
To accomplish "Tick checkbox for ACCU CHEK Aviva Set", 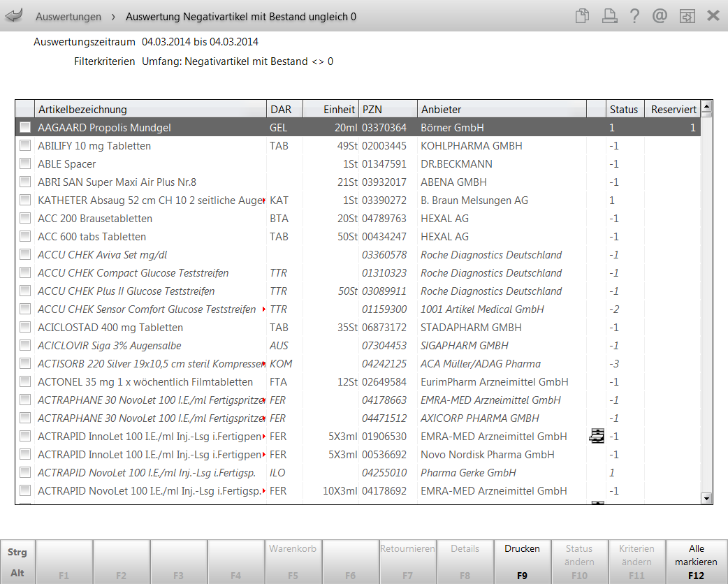I will pos(25,254).
